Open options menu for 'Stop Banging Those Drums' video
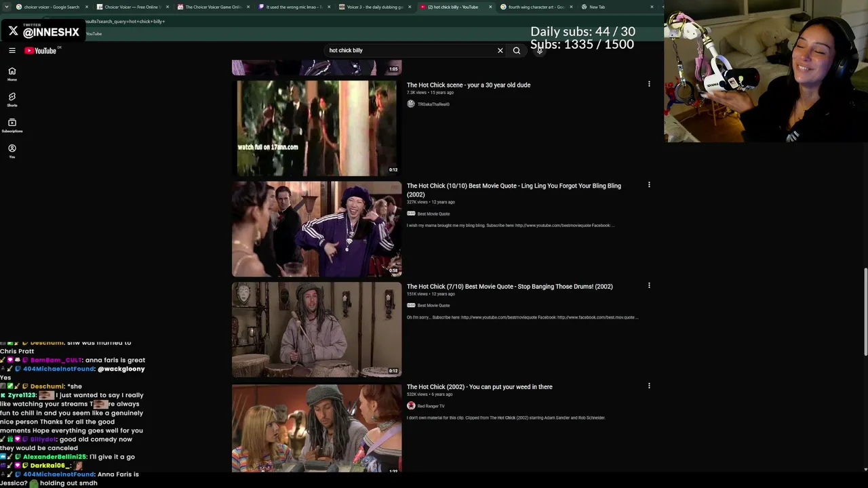Viewport: 868px width, 488px height. [x=649, y=285]
